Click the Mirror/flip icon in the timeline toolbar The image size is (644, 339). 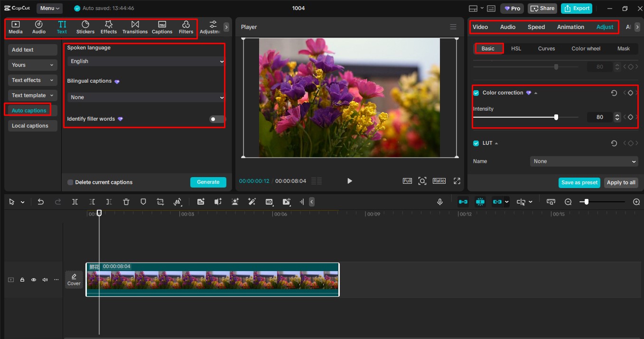coord(178,201)
